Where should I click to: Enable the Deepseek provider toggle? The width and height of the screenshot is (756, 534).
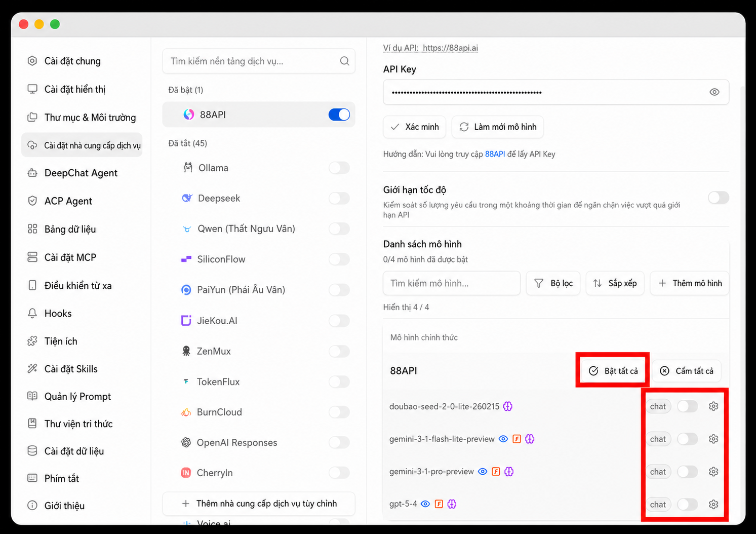(339, 198)
